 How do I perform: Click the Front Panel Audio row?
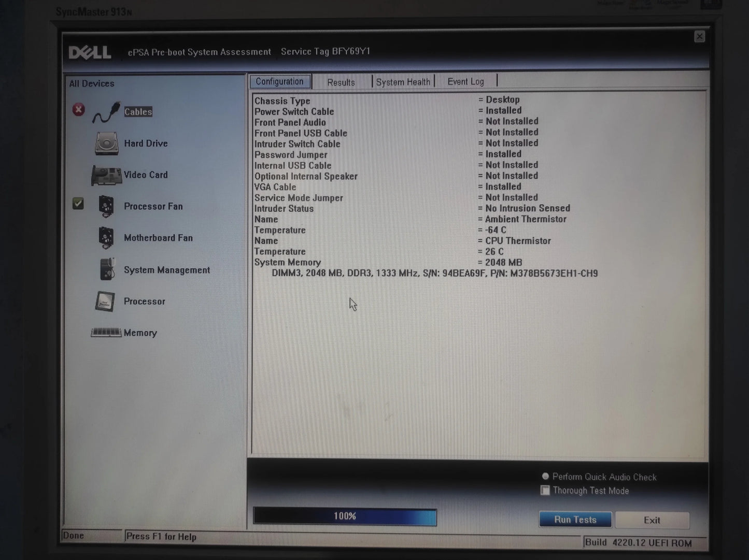[x=397, y=122]
